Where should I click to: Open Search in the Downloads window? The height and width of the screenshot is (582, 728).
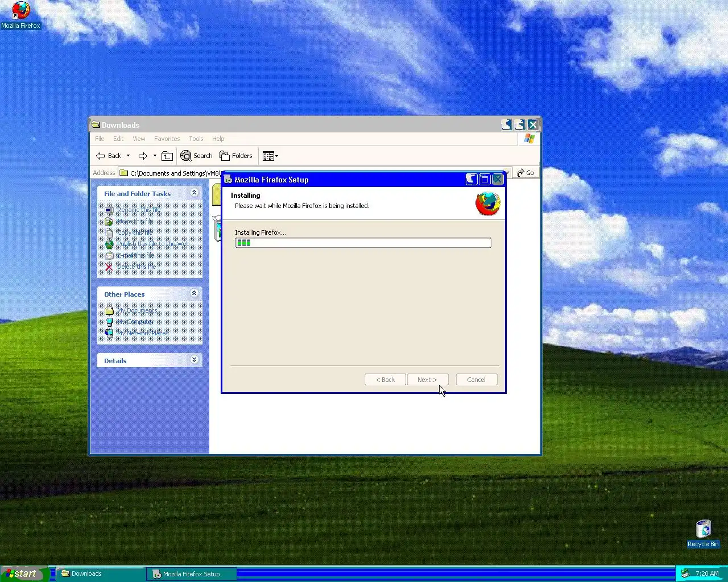coord(196,156)
